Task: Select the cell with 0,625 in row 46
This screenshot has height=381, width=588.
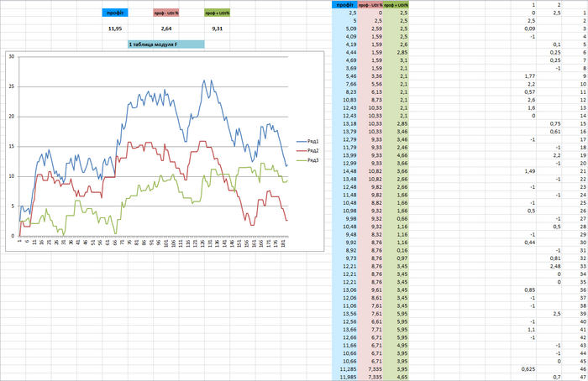Action: [x=523, y=369]
